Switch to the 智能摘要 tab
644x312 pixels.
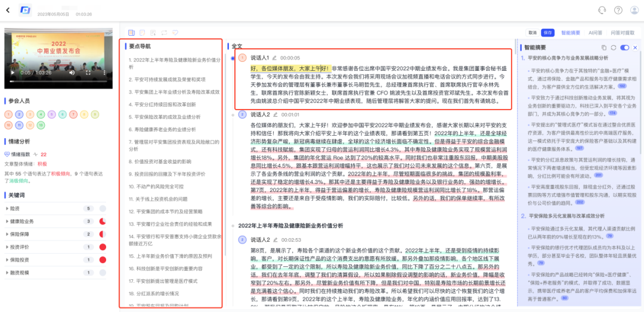pyautogui.click(x=571, y=32)
